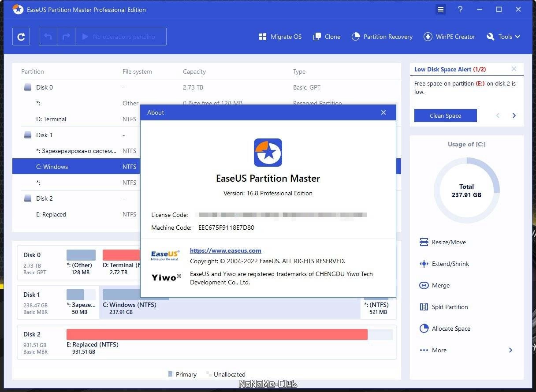The width and height of the screenshot is (536, 392).
Task: Select Extend/Shrink operation
Action: (444, 264)
